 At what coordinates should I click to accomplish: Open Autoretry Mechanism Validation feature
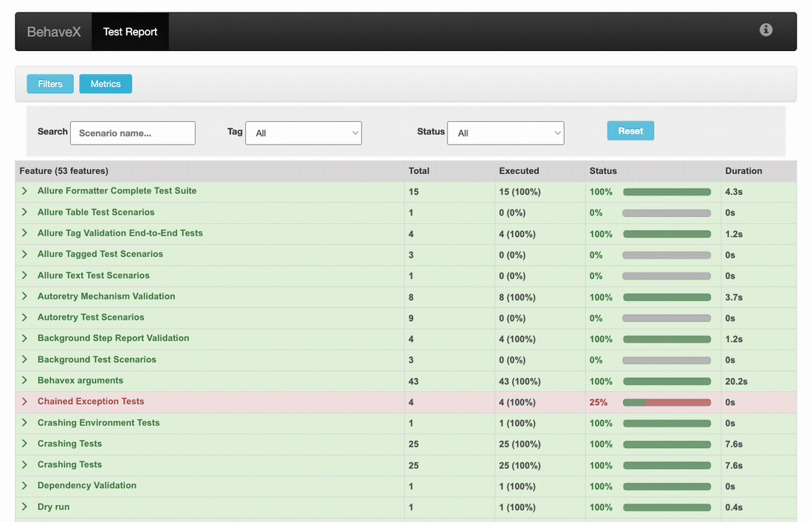pyautogui.click(x=106, y=296)
